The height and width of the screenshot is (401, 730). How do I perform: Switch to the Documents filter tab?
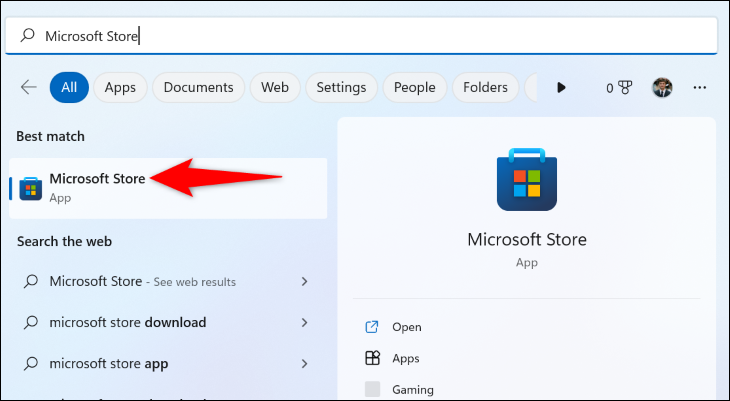(x=198, y=87)
